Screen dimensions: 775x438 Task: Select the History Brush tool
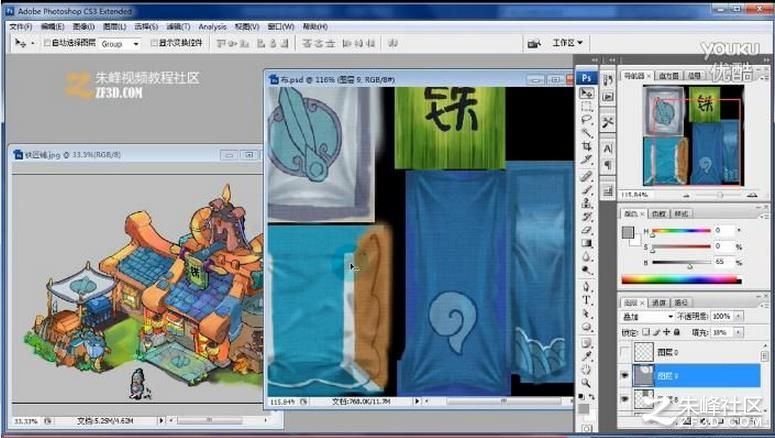click(x=587, y=217)
